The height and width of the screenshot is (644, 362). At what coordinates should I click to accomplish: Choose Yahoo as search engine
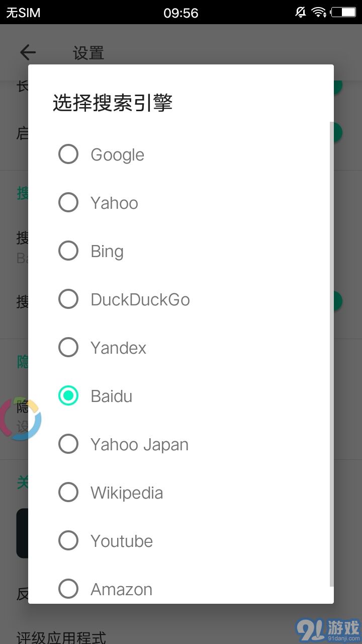coord(68,202)
